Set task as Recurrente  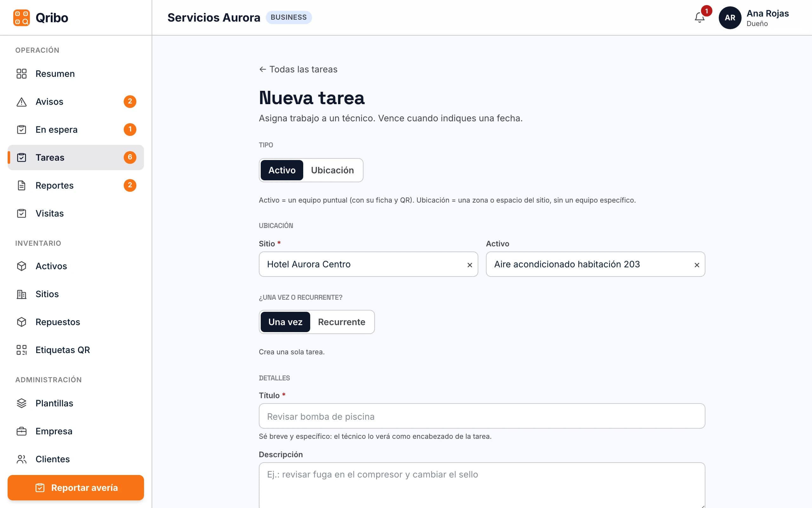(x=342, y=322)
